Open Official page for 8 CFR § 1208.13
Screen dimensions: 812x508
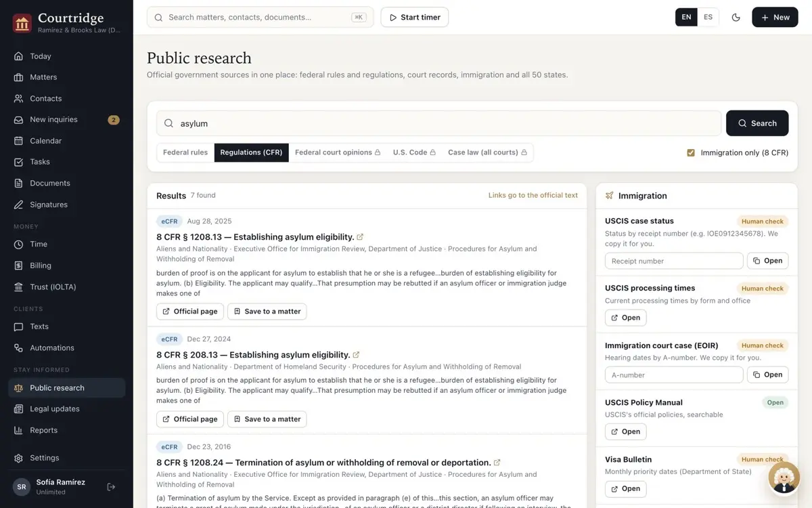(190, 312)
